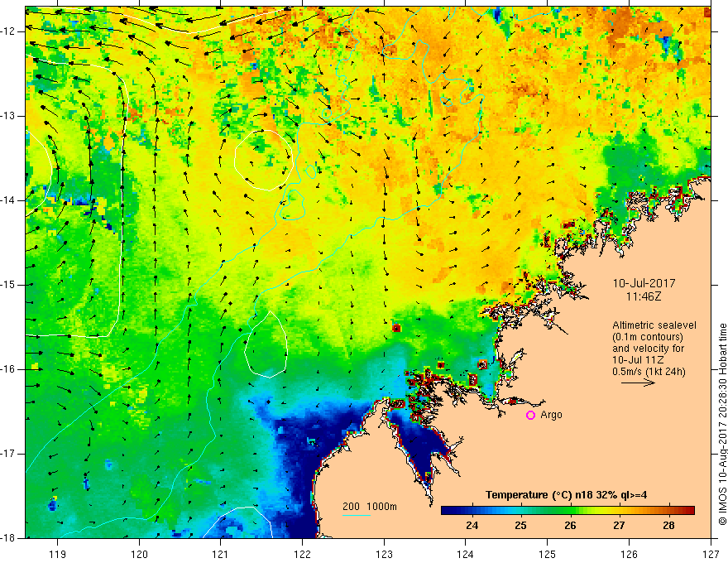Click the latitude axis label '-18'
Viewport: 728px width, 563px height.
point(10,538)
